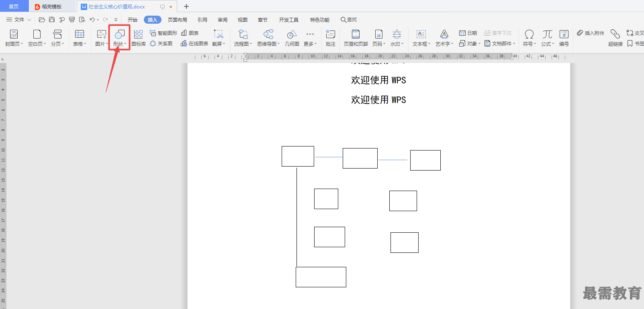Insert a picture with 图片
This screenshot has width=644, height=309.
click(101, 38)
